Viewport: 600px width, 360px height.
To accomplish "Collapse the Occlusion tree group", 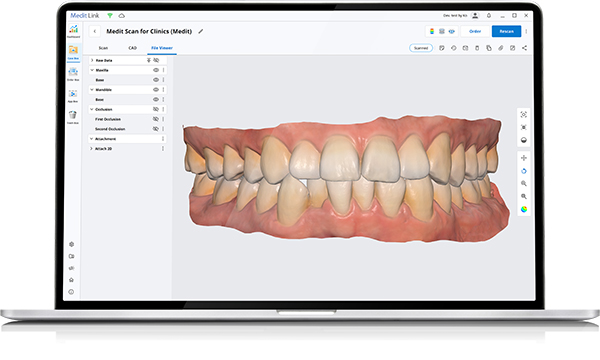I will tap(92, 109).
